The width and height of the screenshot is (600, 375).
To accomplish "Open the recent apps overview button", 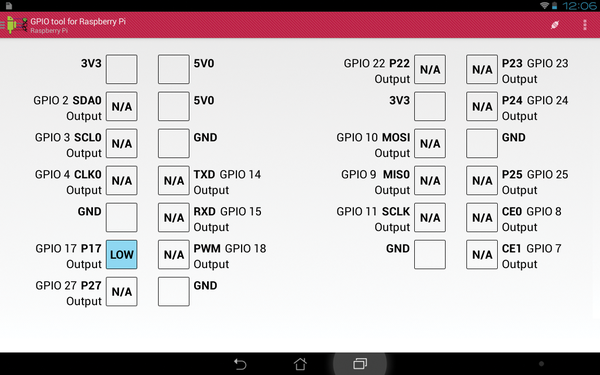I will point(360,364).
